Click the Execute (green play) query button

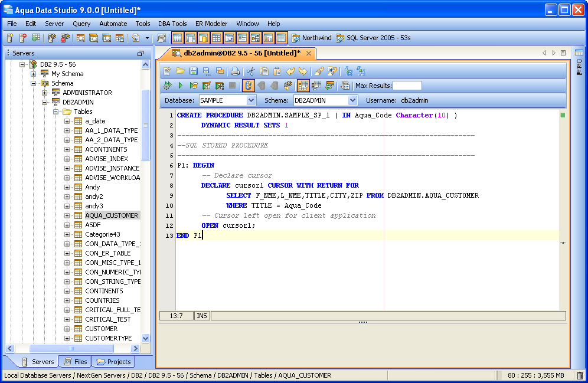coord(181,86)
